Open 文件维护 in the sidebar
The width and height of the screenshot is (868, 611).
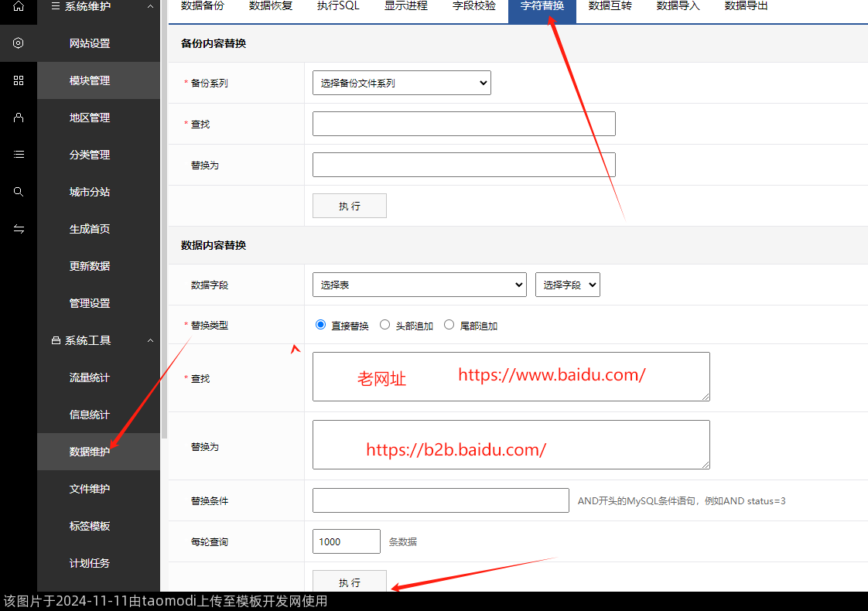pos(90,489)
